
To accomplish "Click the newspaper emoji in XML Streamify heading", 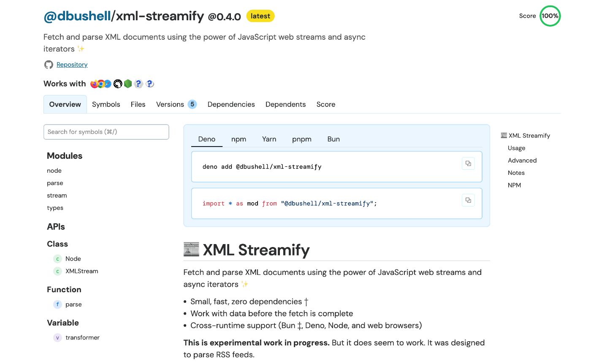I will [191, 250].
